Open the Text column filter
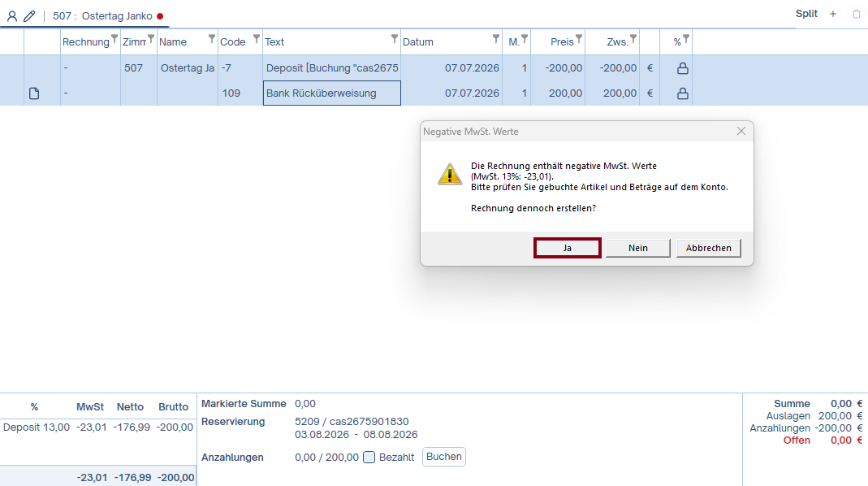 click(394, 39)
